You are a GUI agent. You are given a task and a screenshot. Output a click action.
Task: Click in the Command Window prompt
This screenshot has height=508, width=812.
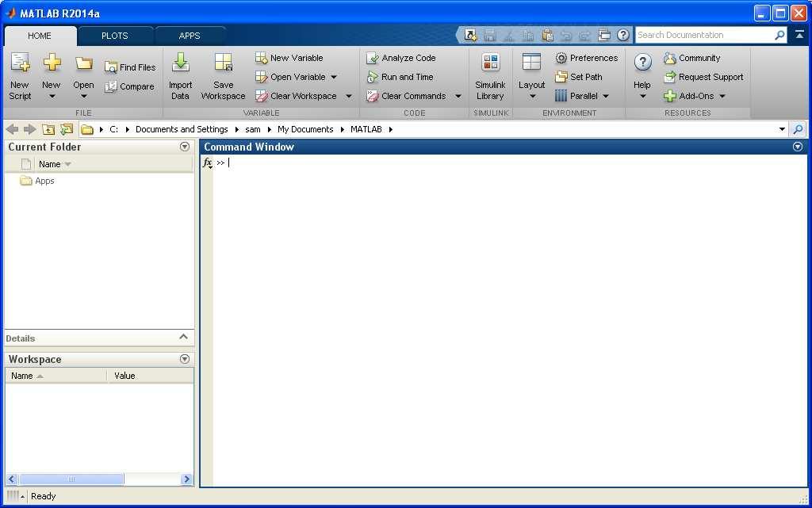229,163
